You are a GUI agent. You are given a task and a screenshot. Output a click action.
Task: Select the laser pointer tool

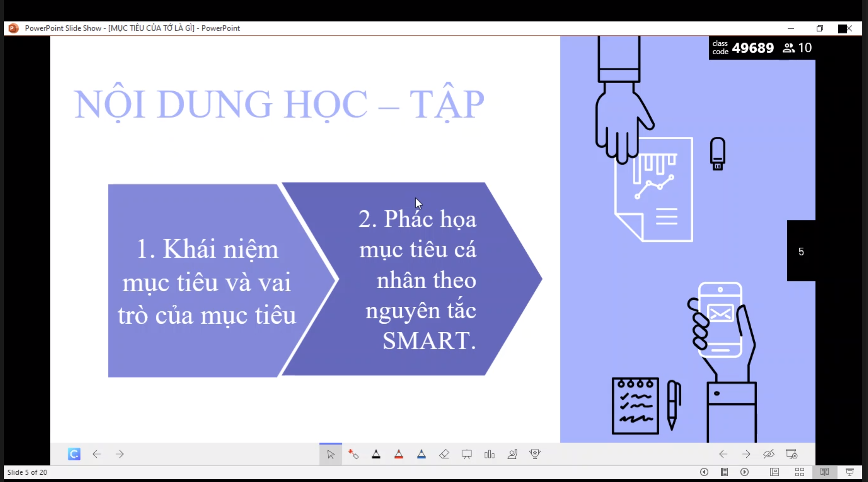point(353,454)
